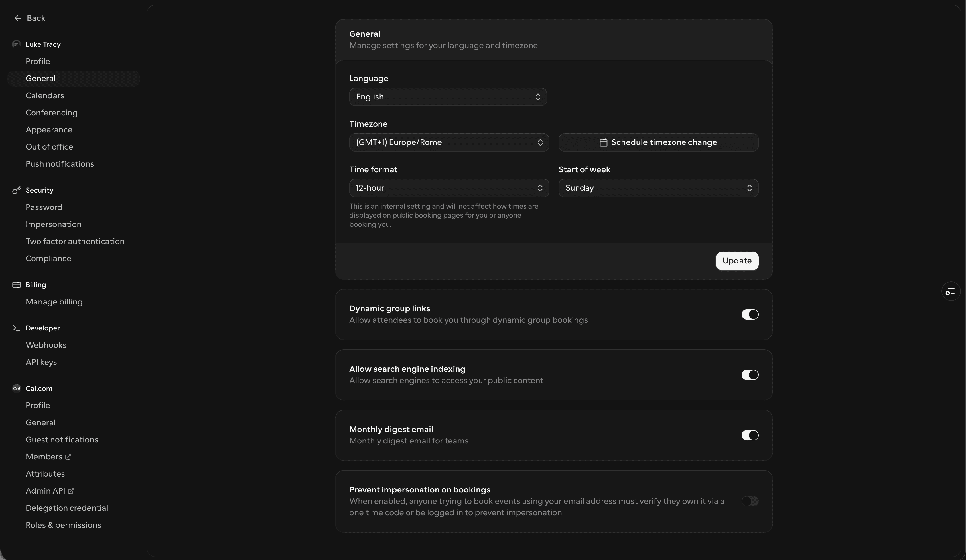Click the Developer terminal icon

(x=16, y=328)
